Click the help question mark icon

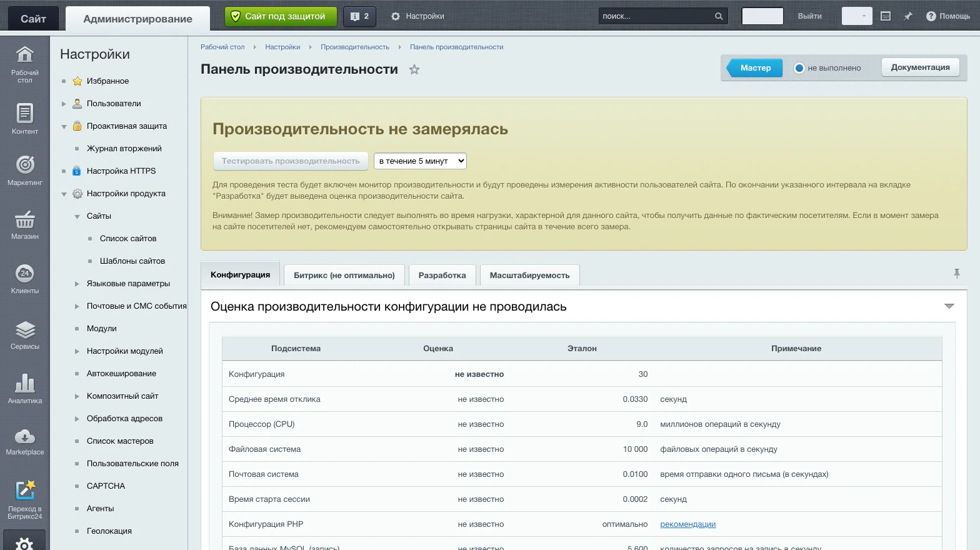[x=931, y=16]
